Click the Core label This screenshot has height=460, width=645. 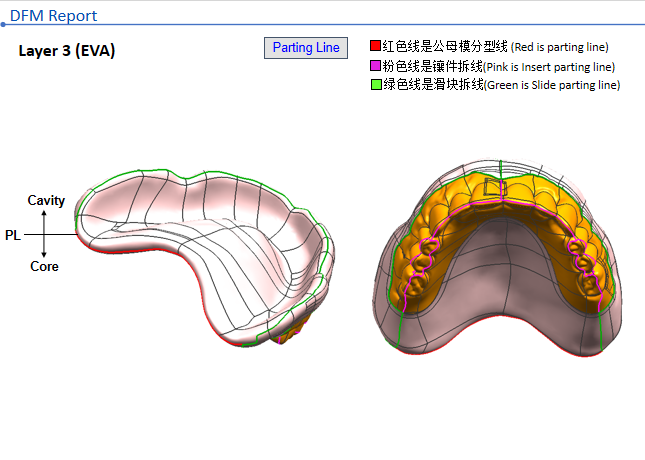click(x=44, y=267)
